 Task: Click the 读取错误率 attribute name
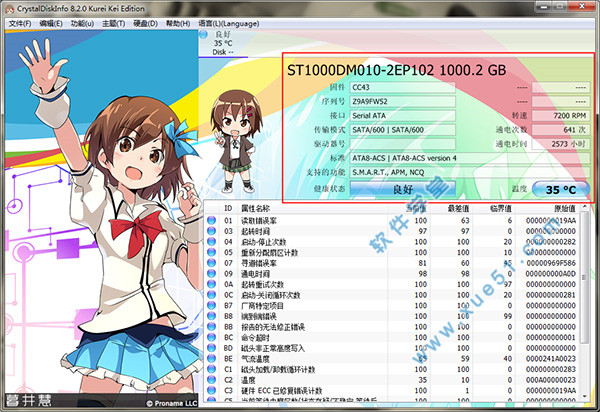(x=259, y=221)
